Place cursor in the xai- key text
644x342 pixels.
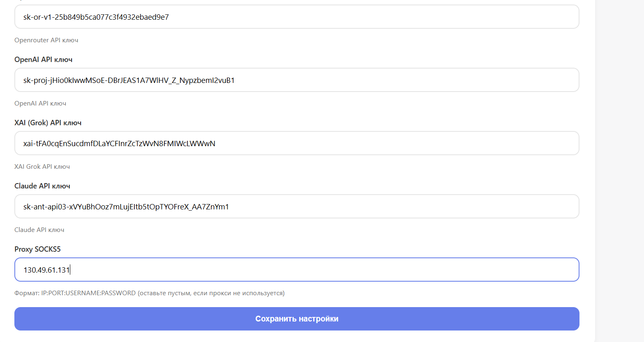click(119, 144)
